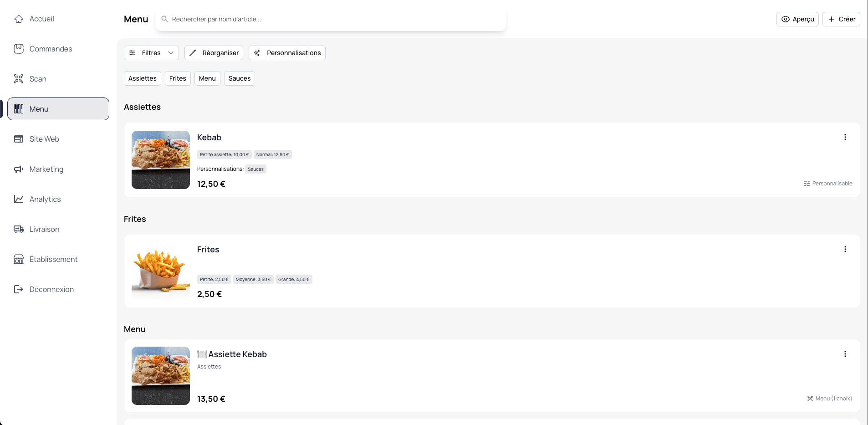
Task: Click the Créer button
Action: (x=841, y=19)
